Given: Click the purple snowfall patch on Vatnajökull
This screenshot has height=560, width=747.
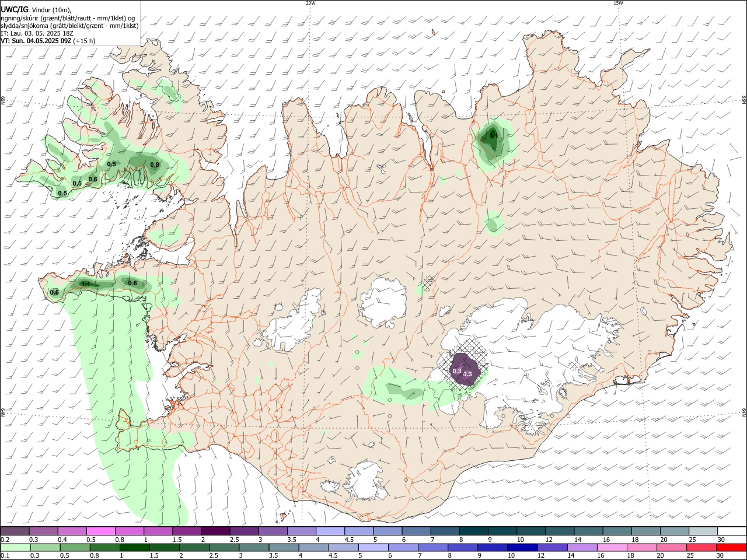Looking at the screenshot, I should tap(465, 369).
